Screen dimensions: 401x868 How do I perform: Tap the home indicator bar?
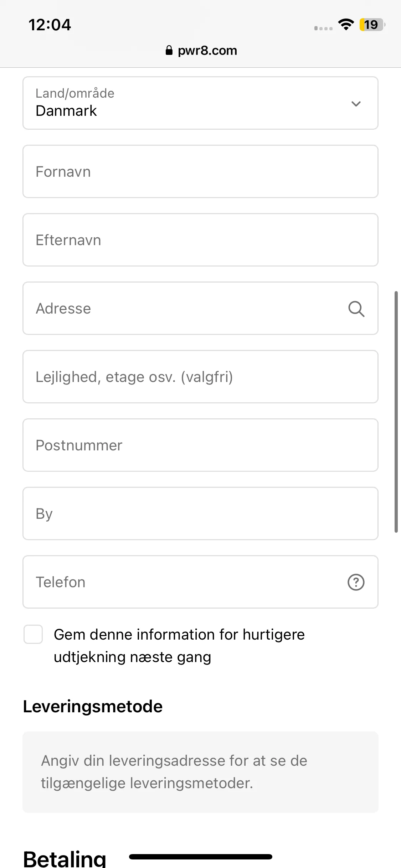201,857
